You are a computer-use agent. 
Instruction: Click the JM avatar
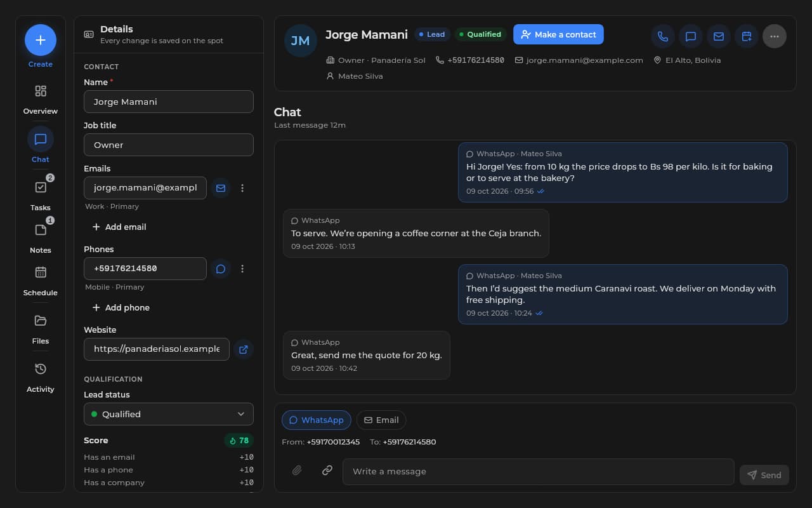click(x=301, y=41)
